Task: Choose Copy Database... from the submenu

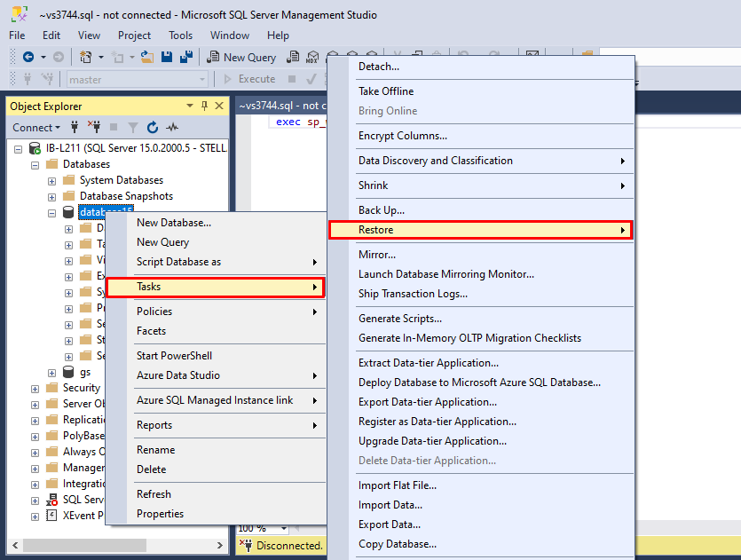Action: click(x=481, y=544)
